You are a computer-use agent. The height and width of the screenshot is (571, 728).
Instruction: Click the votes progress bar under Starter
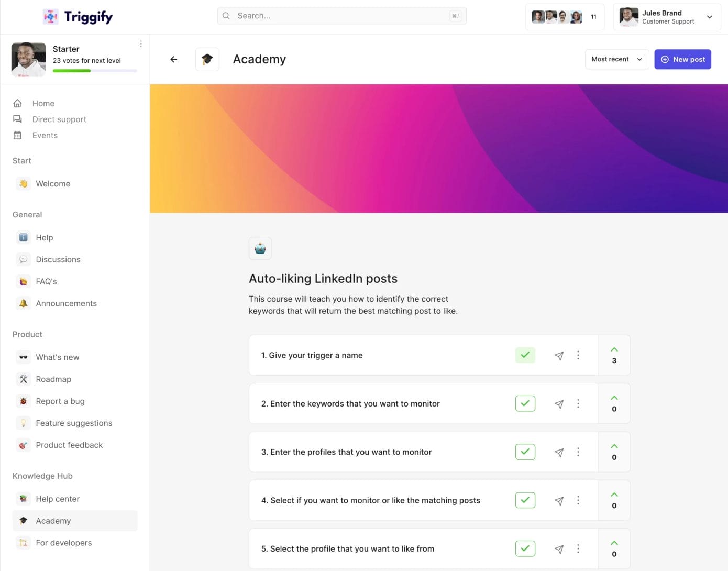pyautogui.click(x=95, y=71)
